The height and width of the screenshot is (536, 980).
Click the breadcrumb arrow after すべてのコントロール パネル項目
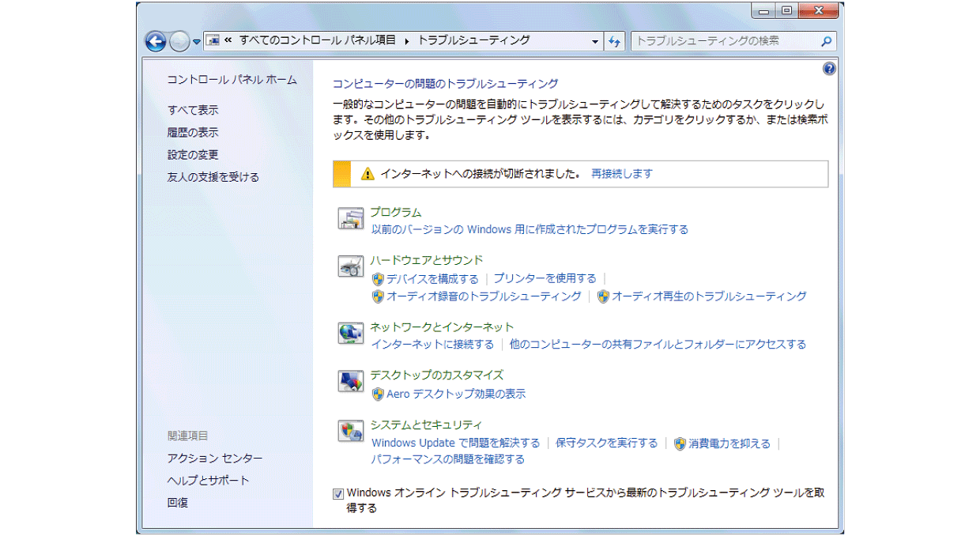[406, 41]
